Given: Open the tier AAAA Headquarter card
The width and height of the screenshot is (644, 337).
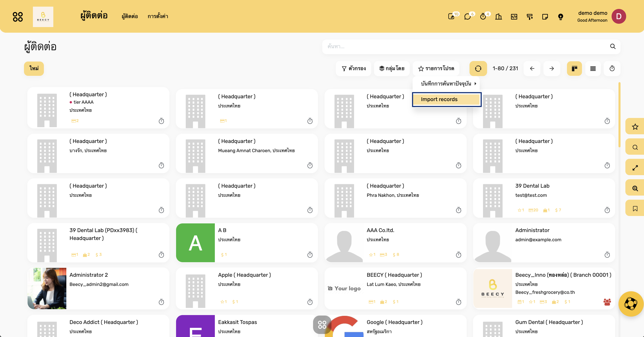Looking at the screenshot, I should click(x=98, y=108).
